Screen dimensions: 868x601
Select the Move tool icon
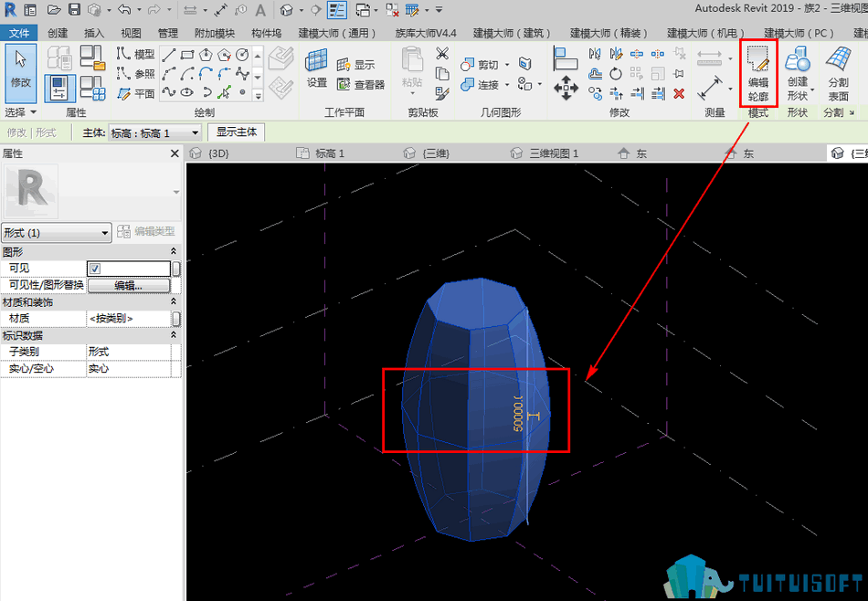tap(566, 89)
